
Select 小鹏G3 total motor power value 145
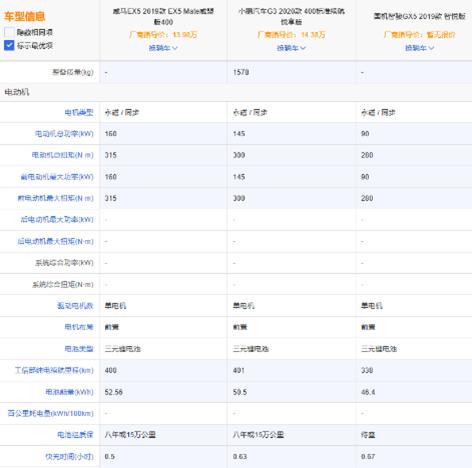239,134
